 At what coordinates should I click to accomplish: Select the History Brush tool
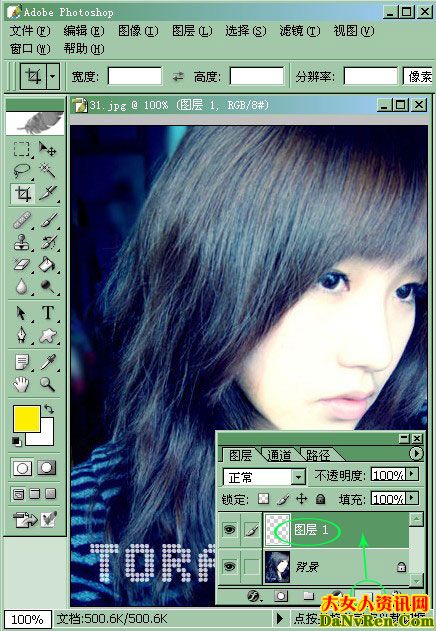[48, 243]
